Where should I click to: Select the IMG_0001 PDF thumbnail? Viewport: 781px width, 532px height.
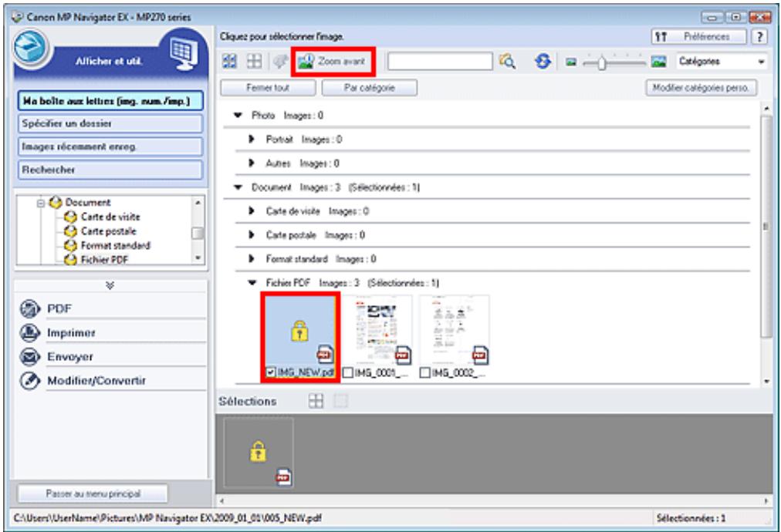pos(377,331)
